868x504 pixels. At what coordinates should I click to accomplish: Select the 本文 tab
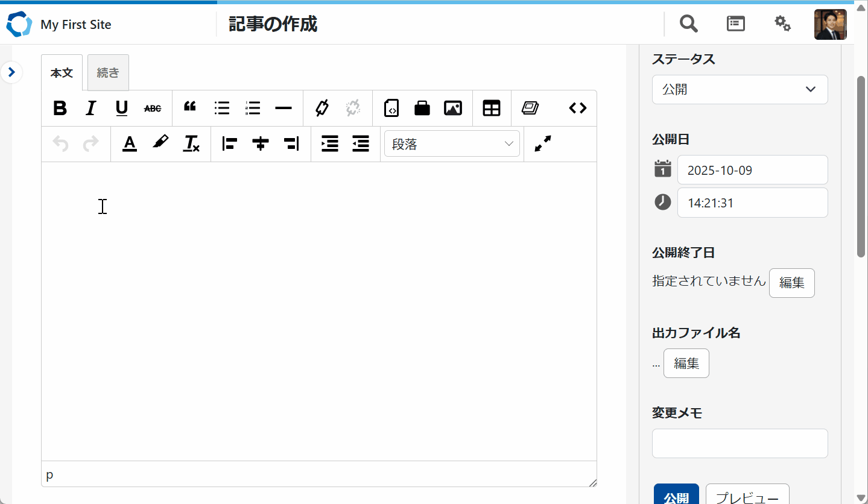coord(62,73)
